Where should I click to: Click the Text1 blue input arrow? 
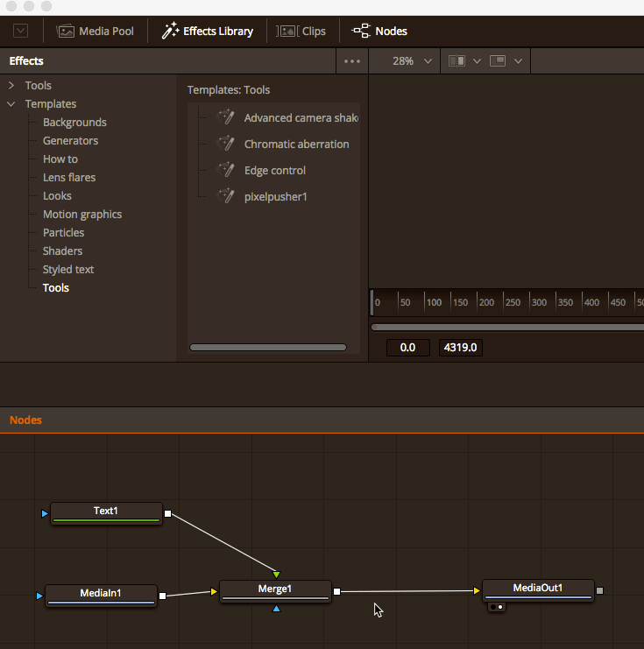[x=45, y=513]
